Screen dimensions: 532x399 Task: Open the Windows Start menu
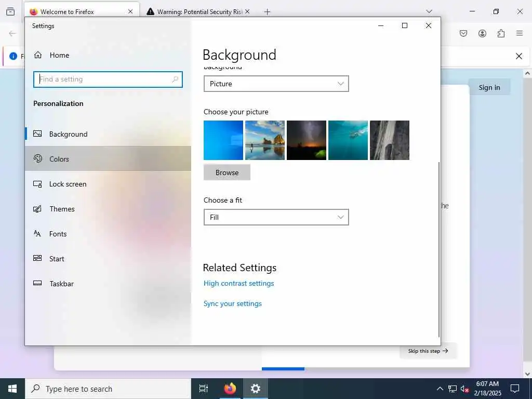(x=12, y=389)
